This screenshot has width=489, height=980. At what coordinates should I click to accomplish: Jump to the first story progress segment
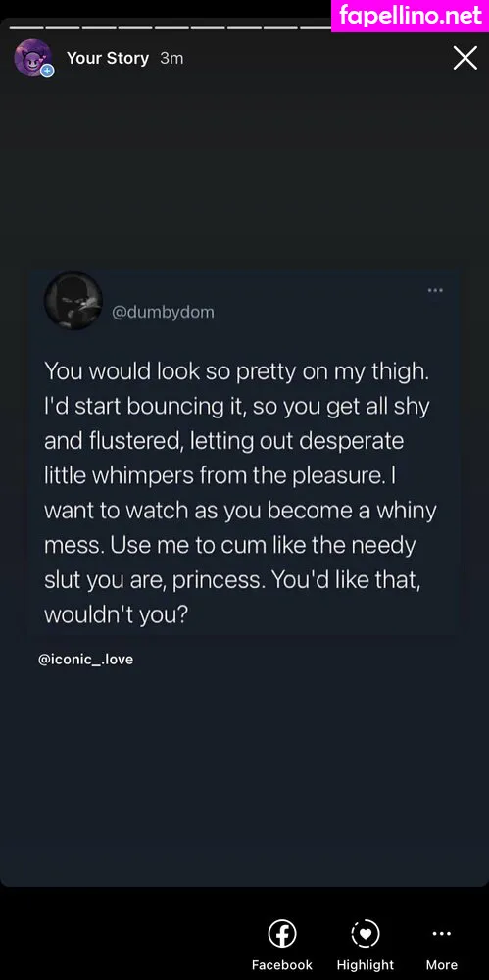click(x=26, y=28)
